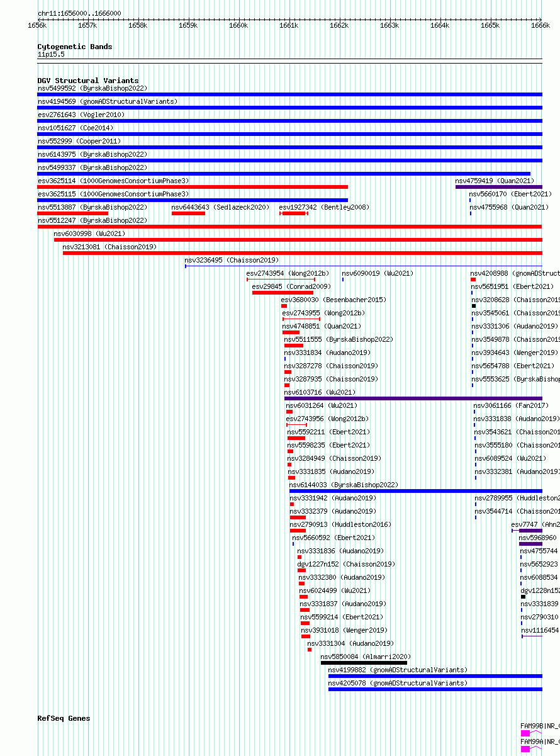Click nsv6031264 (Wu2021) label
This screenshot has height=756, width=560.
pyautogui.click(x=322, y=406)
